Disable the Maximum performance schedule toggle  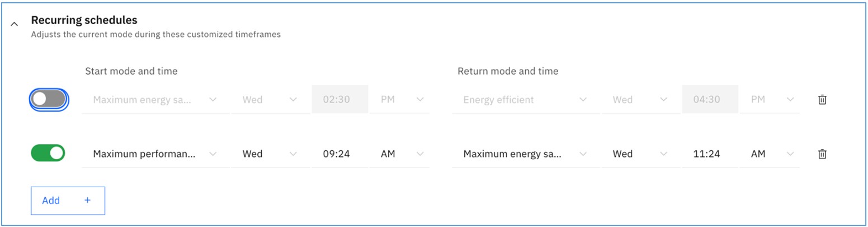(x=48, y=153)
